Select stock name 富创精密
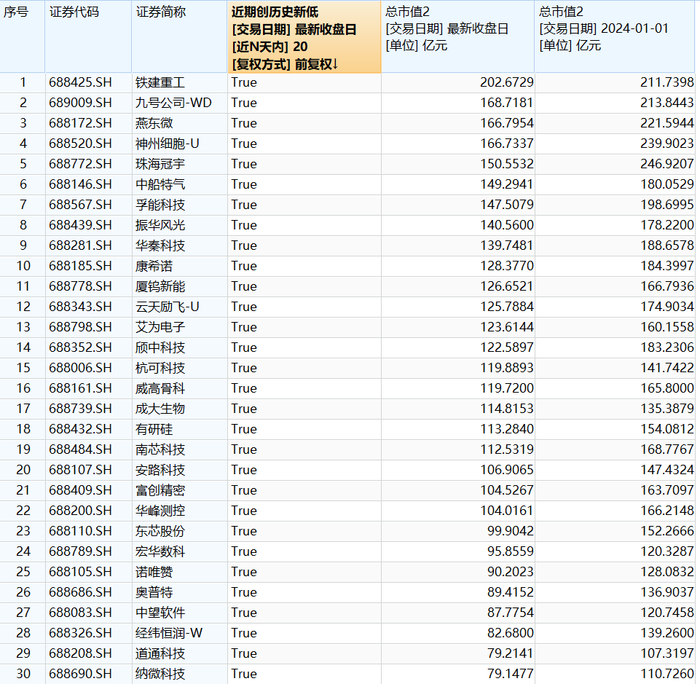This screenshot has height=684, width=700. point(160,490)
